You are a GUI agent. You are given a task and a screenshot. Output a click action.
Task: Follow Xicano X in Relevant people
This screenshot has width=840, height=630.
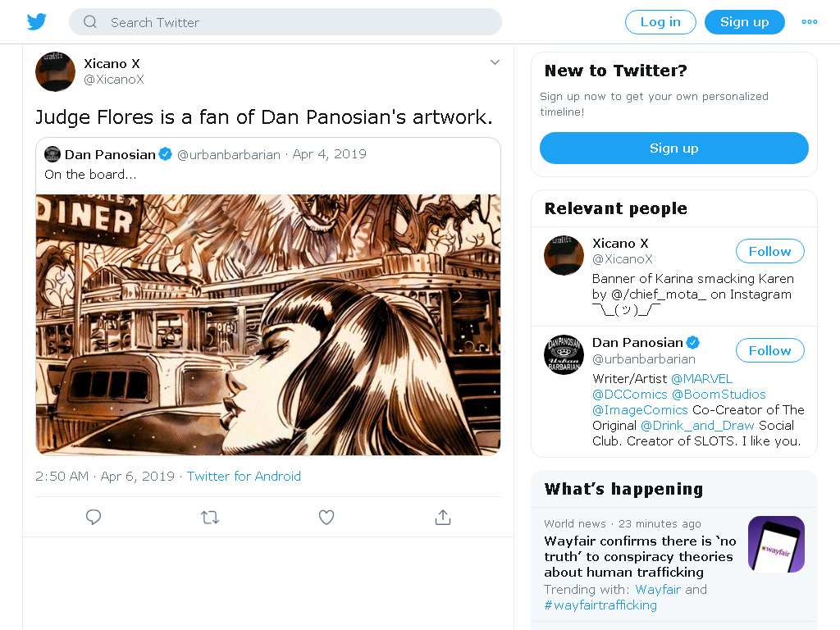click(x=769, y=251)
